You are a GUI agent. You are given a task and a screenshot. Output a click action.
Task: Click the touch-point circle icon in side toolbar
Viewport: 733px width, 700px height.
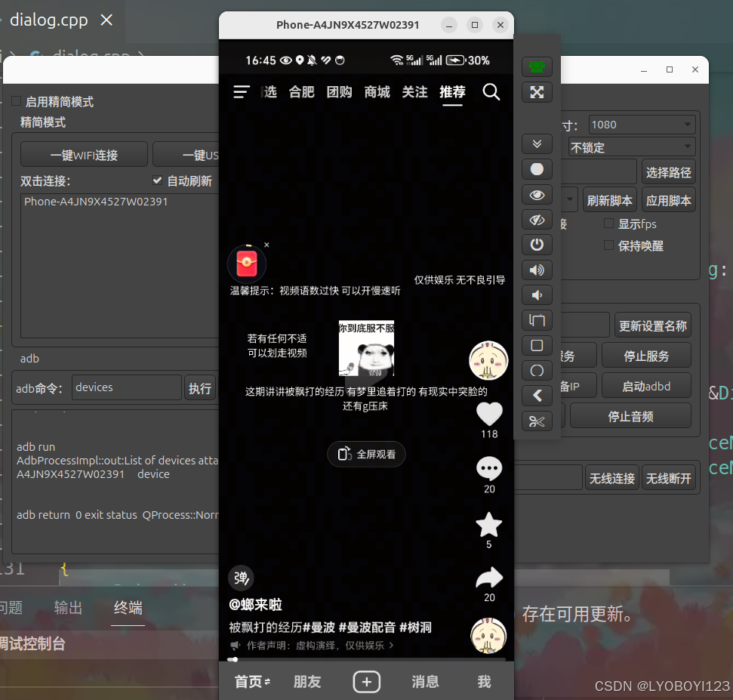[537, 169]
